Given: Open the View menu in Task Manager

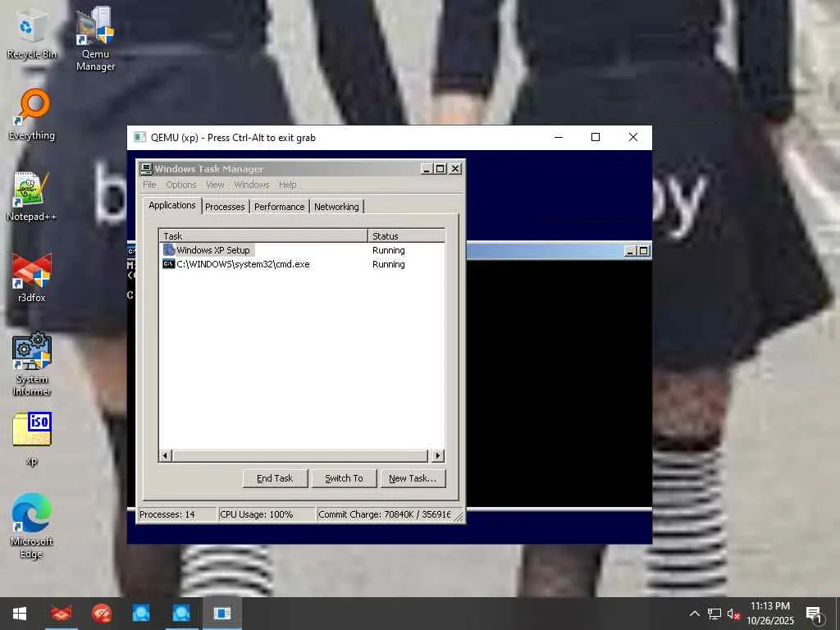Looking at the screenshot, I should point(215,185).
